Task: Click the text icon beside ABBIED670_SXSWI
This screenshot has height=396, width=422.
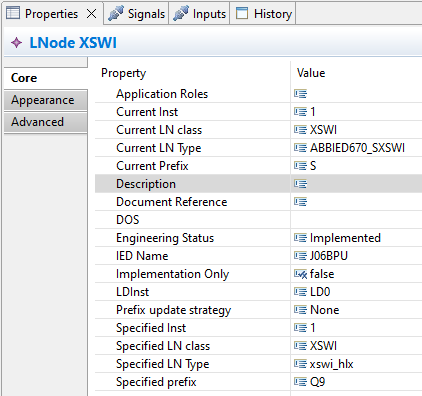Action: (x=300, y=148)
